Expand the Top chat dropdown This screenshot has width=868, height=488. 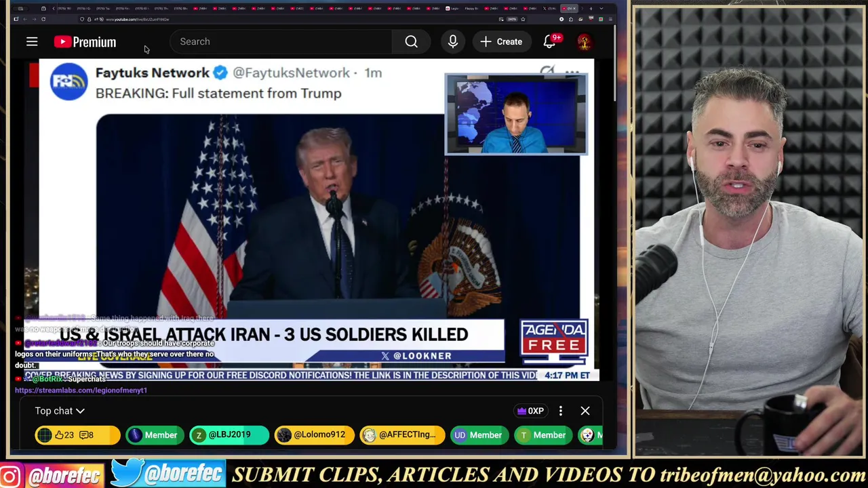(60, 411)
